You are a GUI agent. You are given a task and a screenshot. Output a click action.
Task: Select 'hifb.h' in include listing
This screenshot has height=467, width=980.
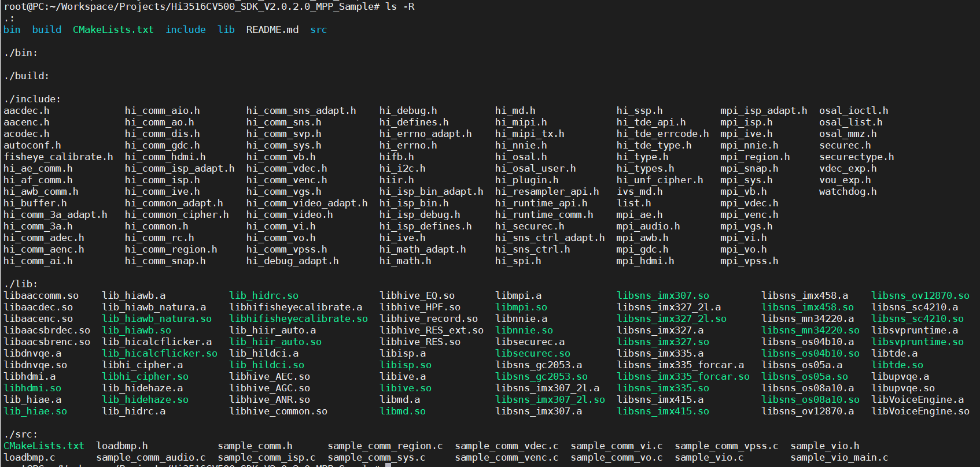[x=397, y=157]
